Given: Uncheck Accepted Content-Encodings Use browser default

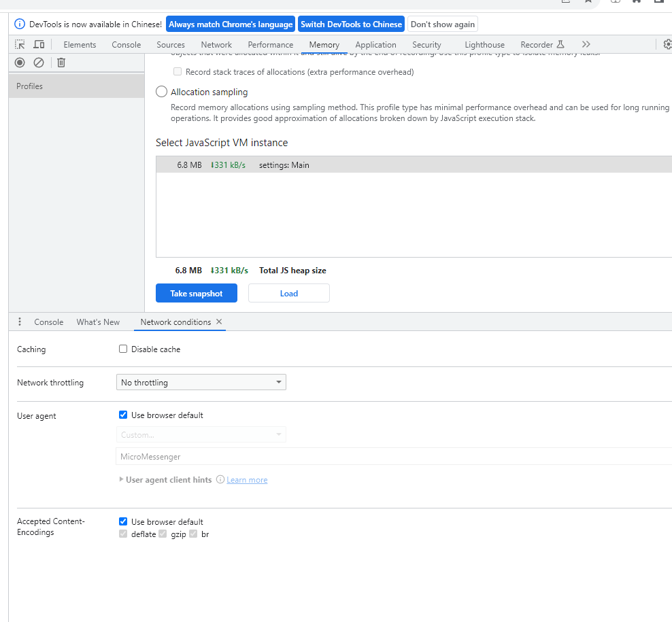Looking at the screenshot, I should pos(123,521).
